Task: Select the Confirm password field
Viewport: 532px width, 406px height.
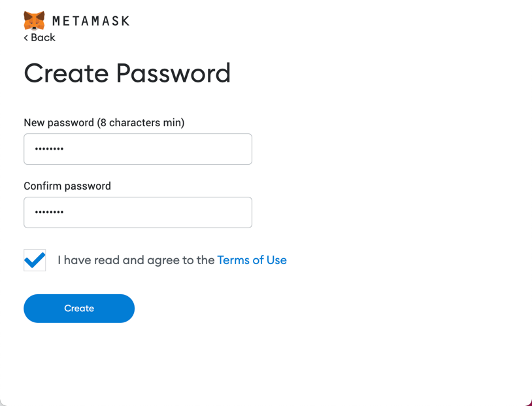Action: click(137, 212)
